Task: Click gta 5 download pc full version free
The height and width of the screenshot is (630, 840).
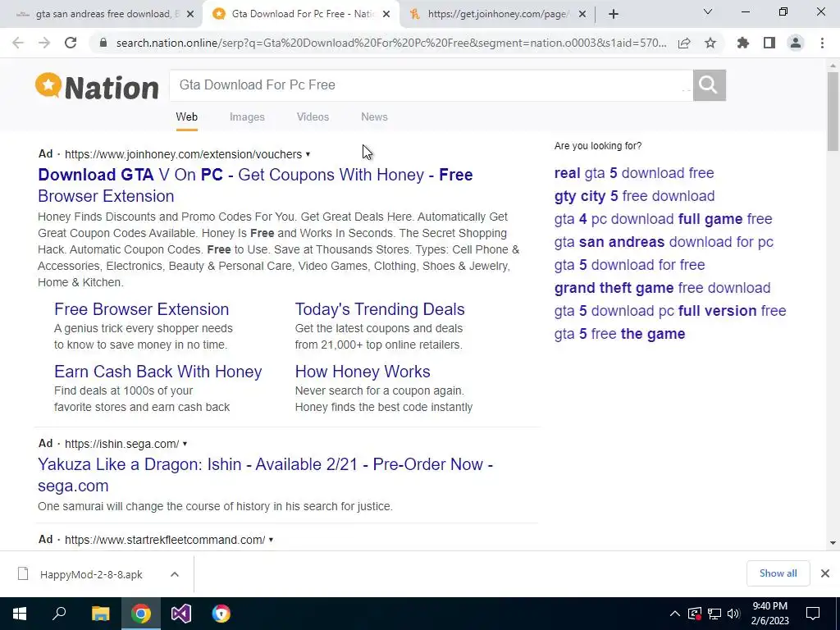Action: pyautogui.click(x=670, y=311)
